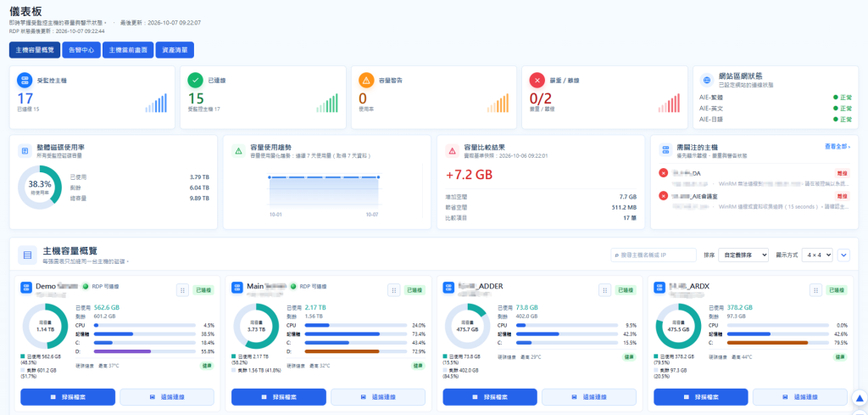Open the 顯示方式 dropdown showing 4 × 4
The image size is (868, 415).
click(x=818, y=255)
